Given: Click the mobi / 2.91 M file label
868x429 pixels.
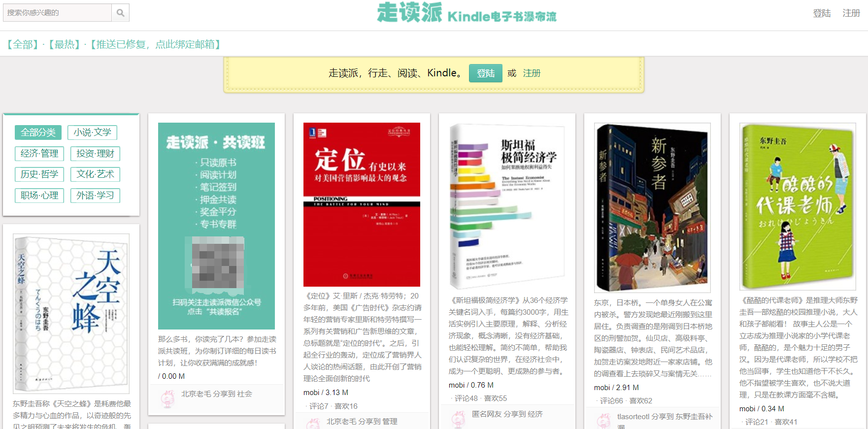Looking at the screenshot, I should [616, 387].
